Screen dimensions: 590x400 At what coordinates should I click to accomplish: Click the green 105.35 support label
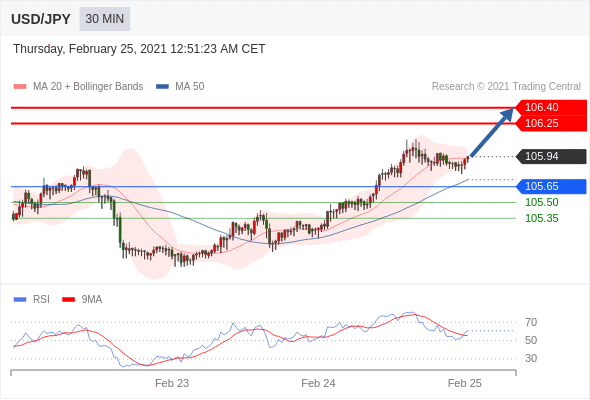tap(541, 218)
